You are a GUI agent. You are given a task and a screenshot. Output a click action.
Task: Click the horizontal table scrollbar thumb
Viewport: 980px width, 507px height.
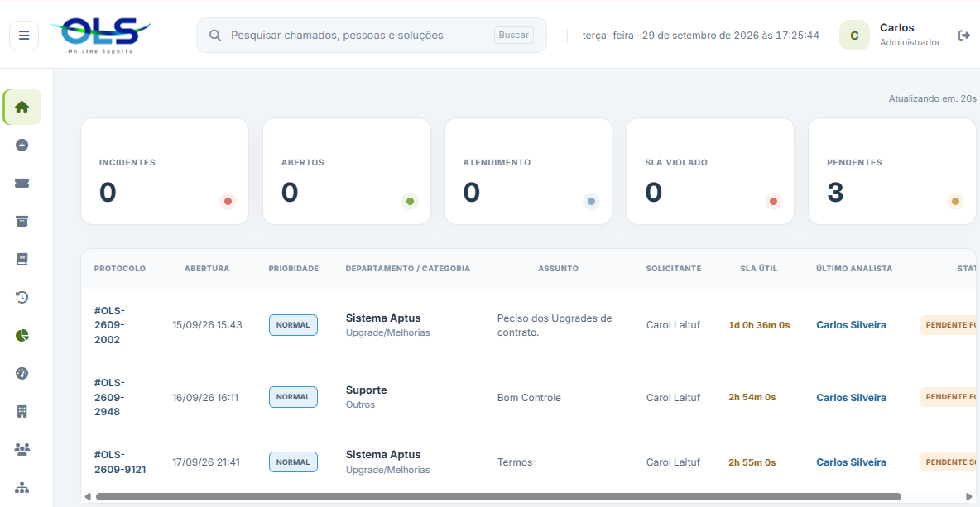[x=499, y=496]
